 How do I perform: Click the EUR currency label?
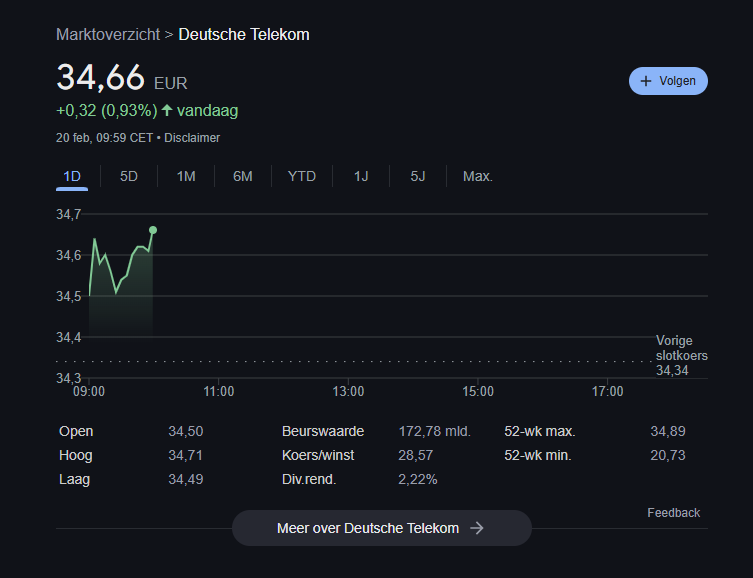(170, 84)
